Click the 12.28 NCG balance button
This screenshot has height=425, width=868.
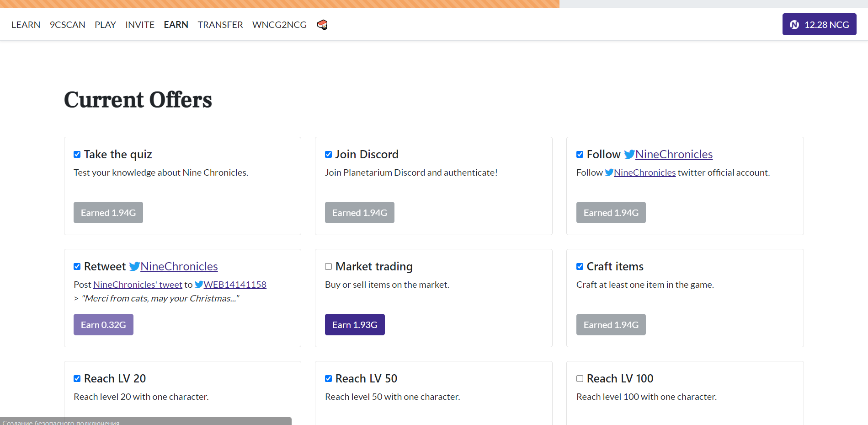(819, 25)
